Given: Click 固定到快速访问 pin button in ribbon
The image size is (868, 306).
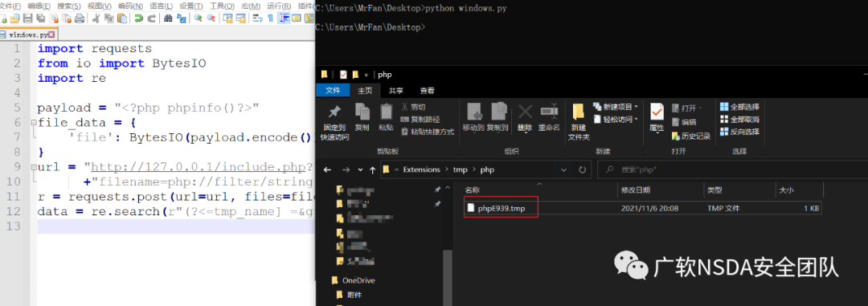Looking at the screenshot, I should [334, 122].
